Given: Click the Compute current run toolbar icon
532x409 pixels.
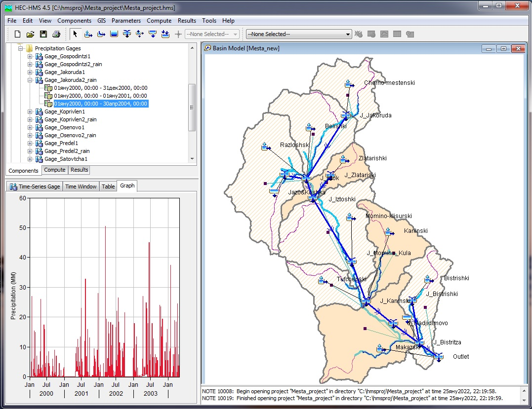Looking at the screenshot, I should [359, 34].
